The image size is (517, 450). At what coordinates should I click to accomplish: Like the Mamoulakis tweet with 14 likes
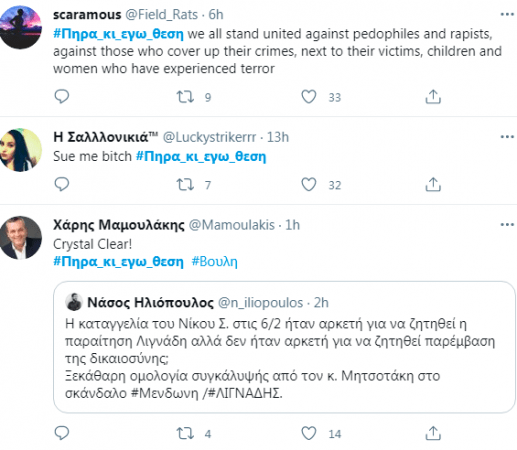tap(309, 433)
